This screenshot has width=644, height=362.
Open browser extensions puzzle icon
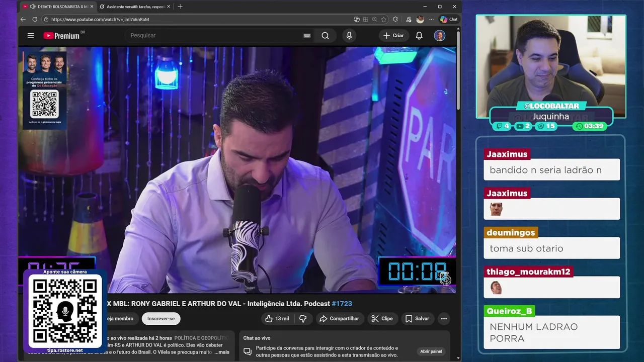(395, 19)
